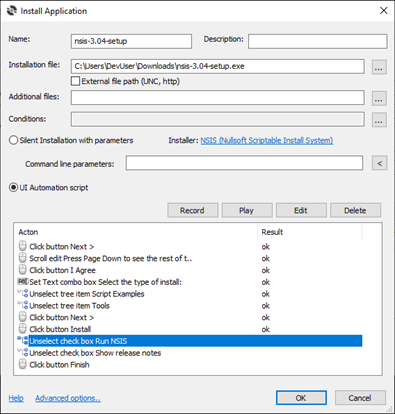Click the mouse icon beside 'Click button Install'

point(22,329)
